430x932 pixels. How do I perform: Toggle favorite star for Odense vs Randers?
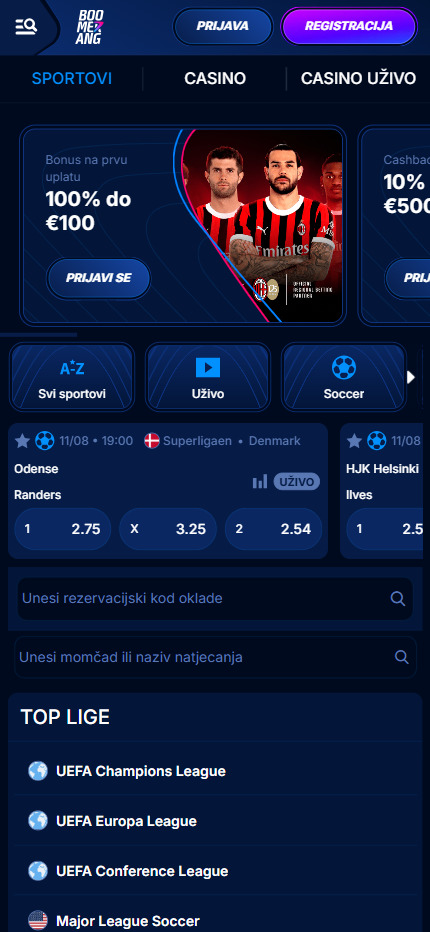coord(22,440)
